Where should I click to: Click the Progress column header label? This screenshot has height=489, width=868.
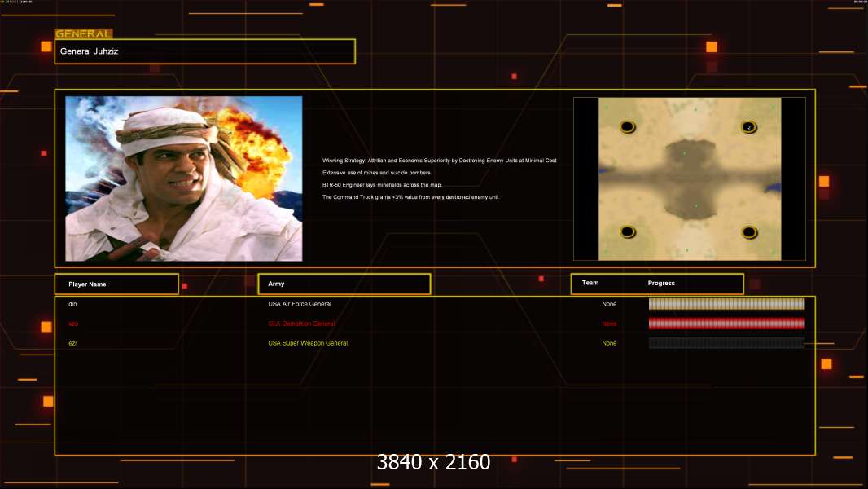coord(661,283)
